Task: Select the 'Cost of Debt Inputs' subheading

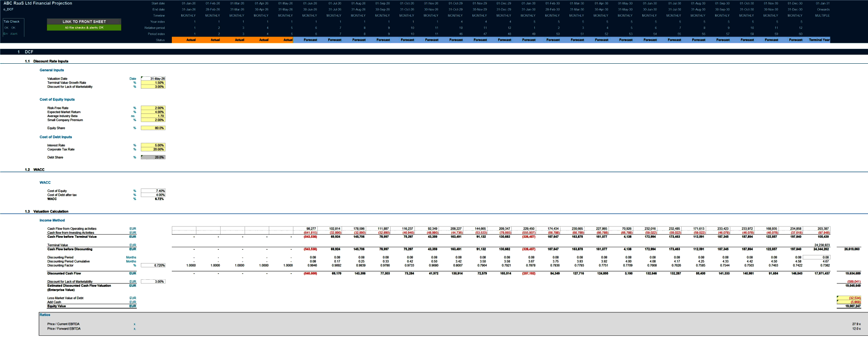Action: (x=56, y=137)
